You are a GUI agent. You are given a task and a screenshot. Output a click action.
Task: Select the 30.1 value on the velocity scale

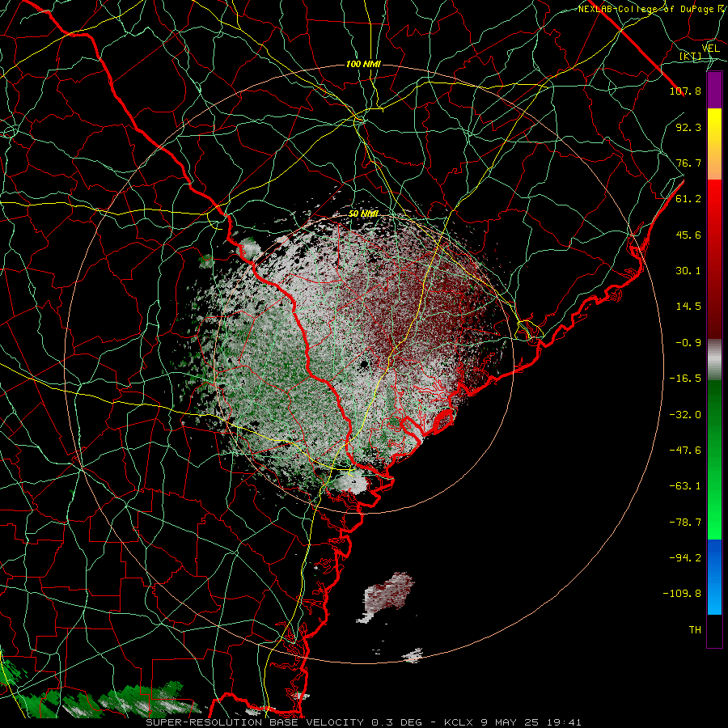point(688,271)
